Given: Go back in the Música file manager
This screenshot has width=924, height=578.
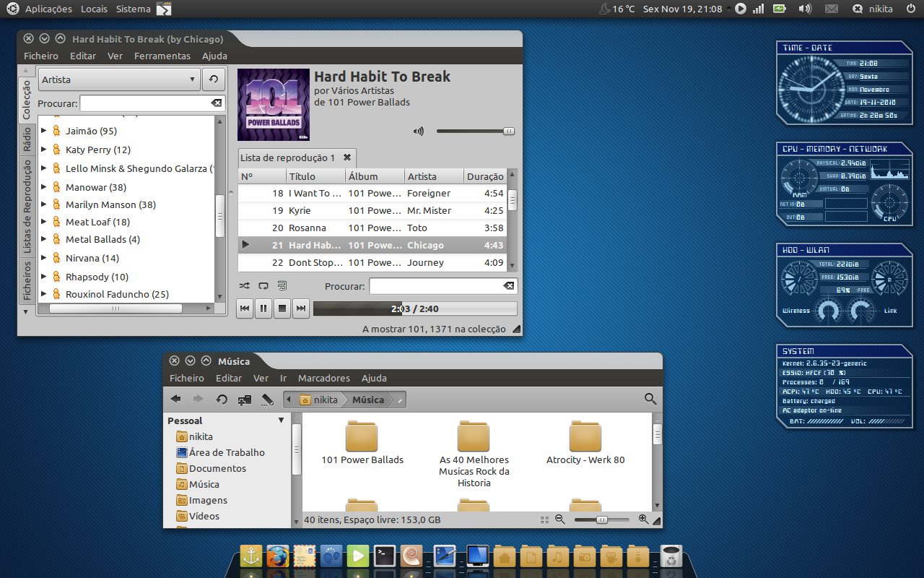Looking at the screenshot, I should tap(176, 399).
